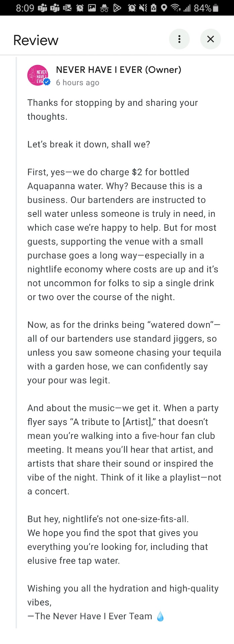Tap the battery icon beside 84%

coord(216,8)
